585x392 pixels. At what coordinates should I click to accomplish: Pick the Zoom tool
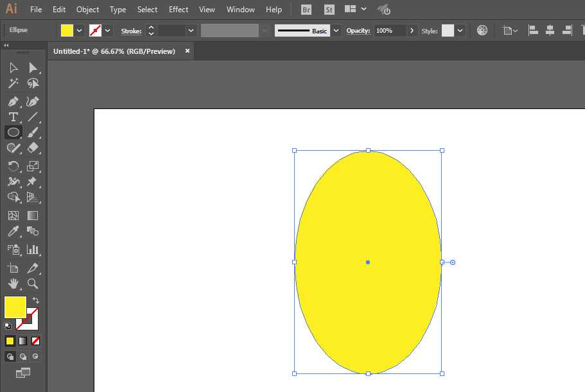tap(33, 283)
